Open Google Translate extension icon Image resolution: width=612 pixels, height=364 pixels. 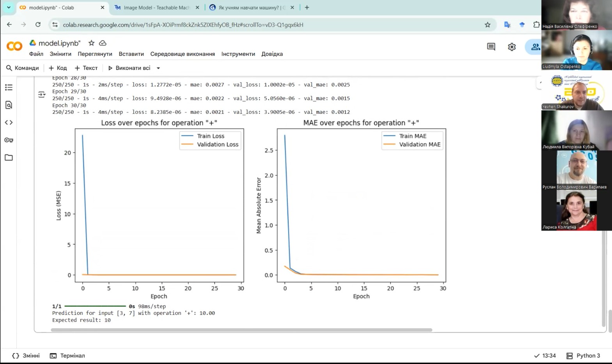click(x=507, y=25)
